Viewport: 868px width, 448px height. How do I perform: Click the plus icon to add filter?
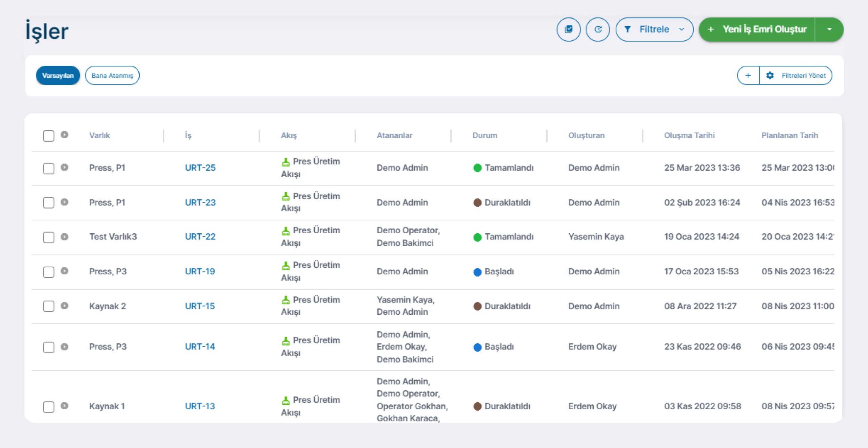tap(748, 75)
